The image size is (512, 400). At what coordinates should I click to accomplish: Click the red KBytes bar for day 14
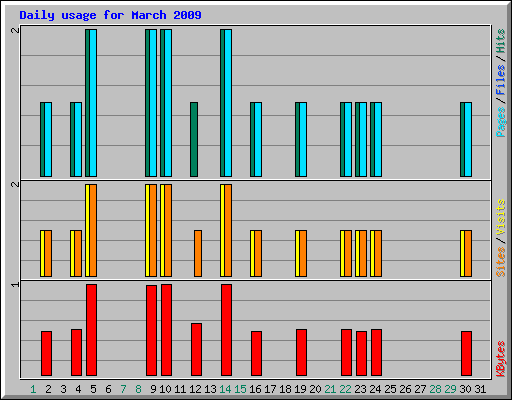226,330
